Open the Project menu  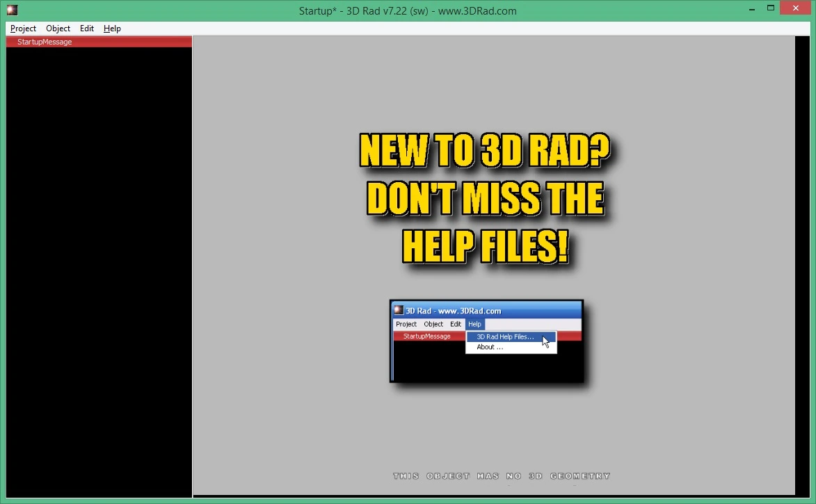[23, 29]
